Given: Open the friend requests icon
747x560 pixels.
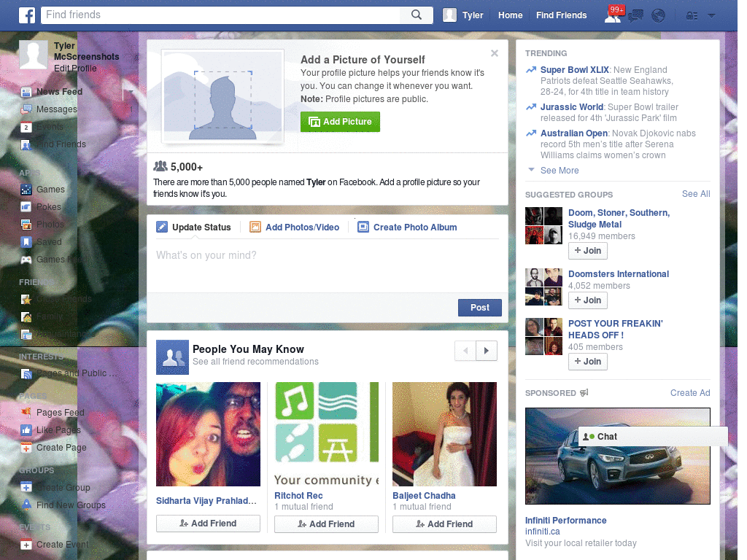Looking at the screenshot, I should 612,16.
